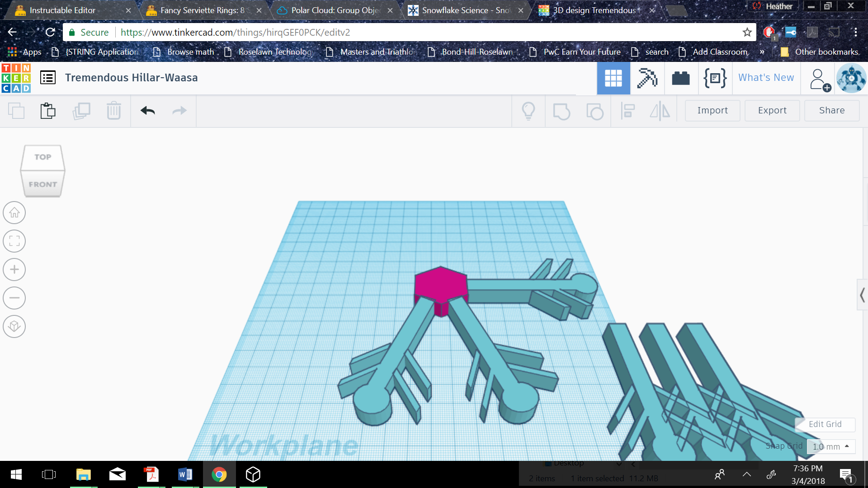Click the Group shapes icon
The height and width of the screenshot is (488, 868).
click(562, 111)
